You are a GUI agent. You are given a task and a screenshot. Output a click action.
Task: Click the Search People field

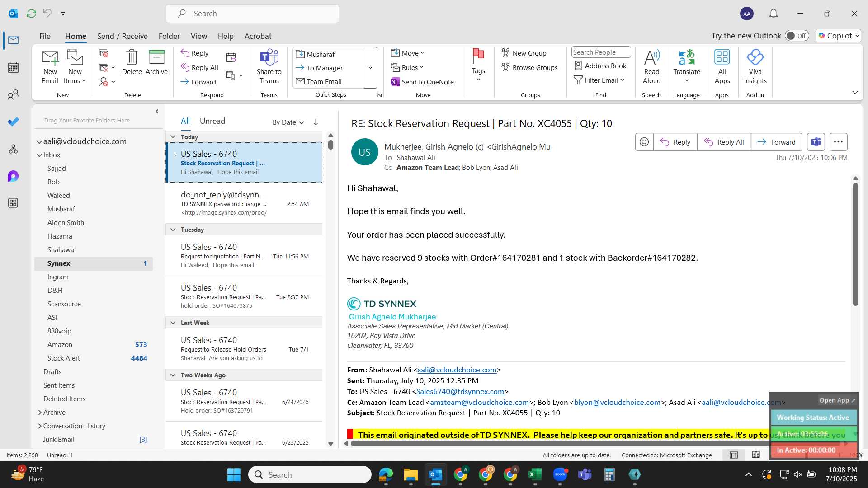pyautogui.click(x=601, y=52)
